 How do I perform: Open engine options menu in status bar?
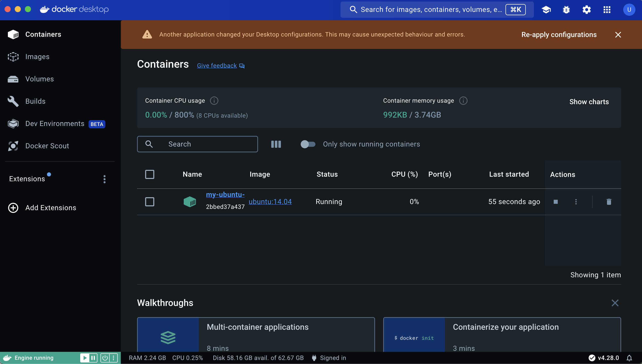point(113,358)
